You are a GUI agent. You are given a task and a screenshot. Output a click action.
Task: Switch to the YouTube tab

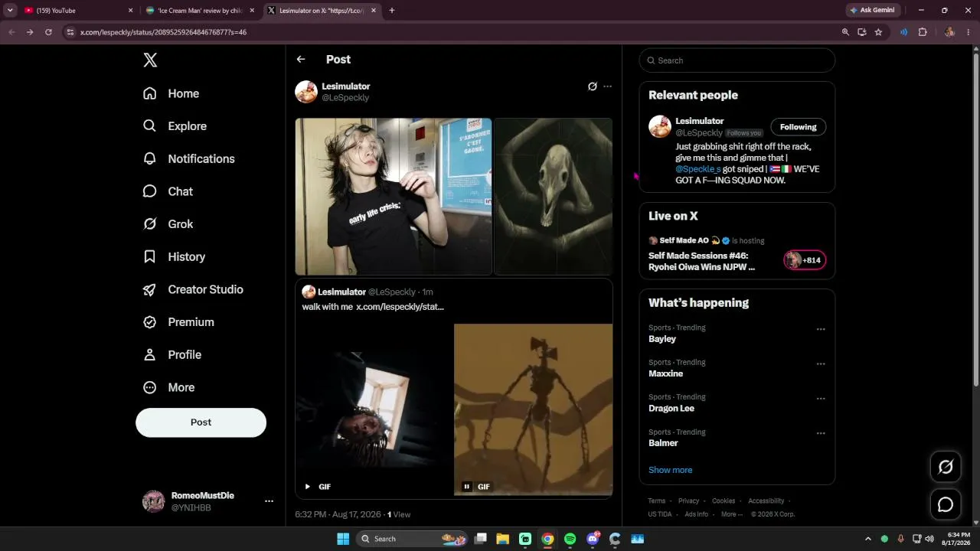pyautogui.click(x=78, y=11)
